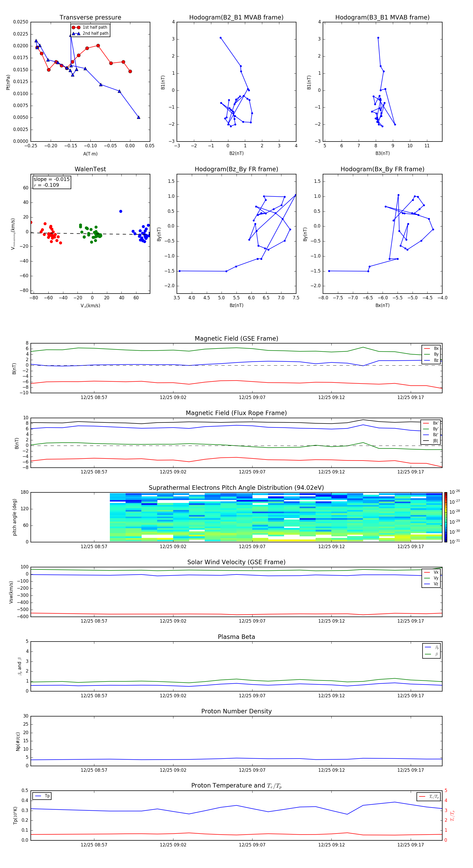Select the red Bx legend entry in GSE panel
This screenshot has height=868, width=473.
(x=431, y=349)
